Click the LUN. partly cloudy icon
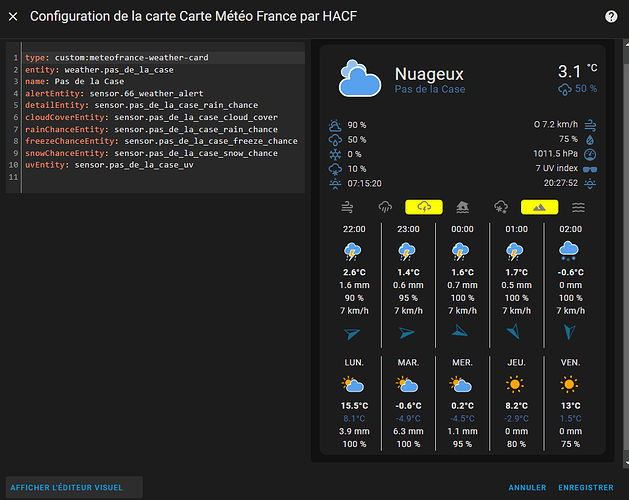Screen dimensions: 629x500 pos(353,384)
